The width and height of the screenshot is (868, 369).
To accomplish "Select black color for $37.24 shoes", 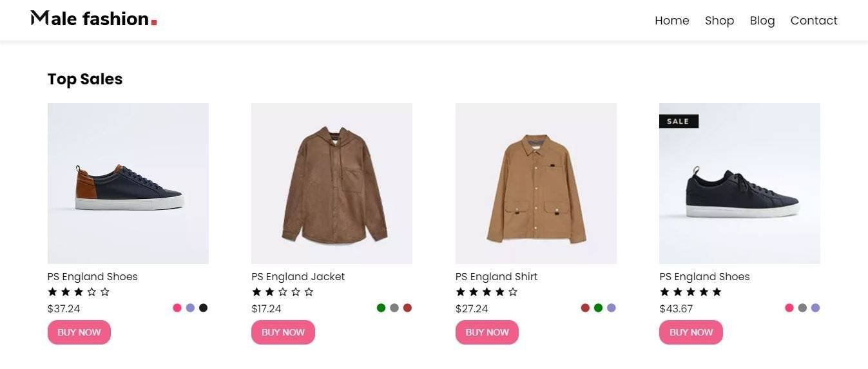I will pos(204,308).
